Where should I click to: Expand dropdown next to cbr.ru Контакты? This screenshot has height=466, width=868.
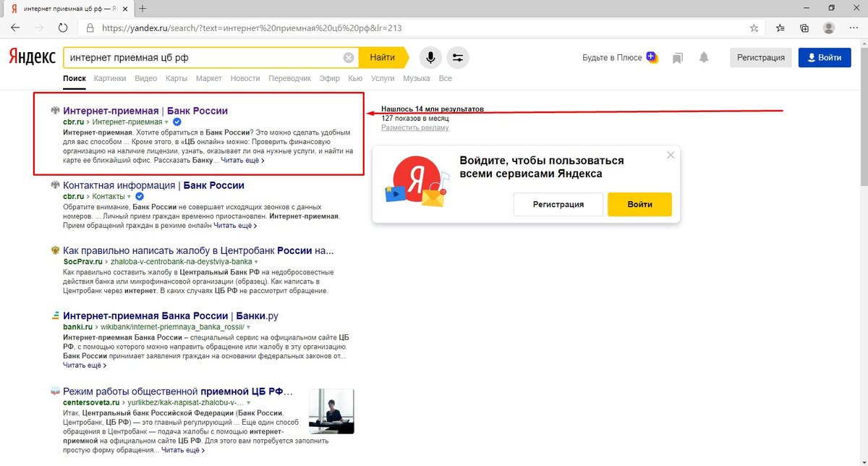pos(129,196)
